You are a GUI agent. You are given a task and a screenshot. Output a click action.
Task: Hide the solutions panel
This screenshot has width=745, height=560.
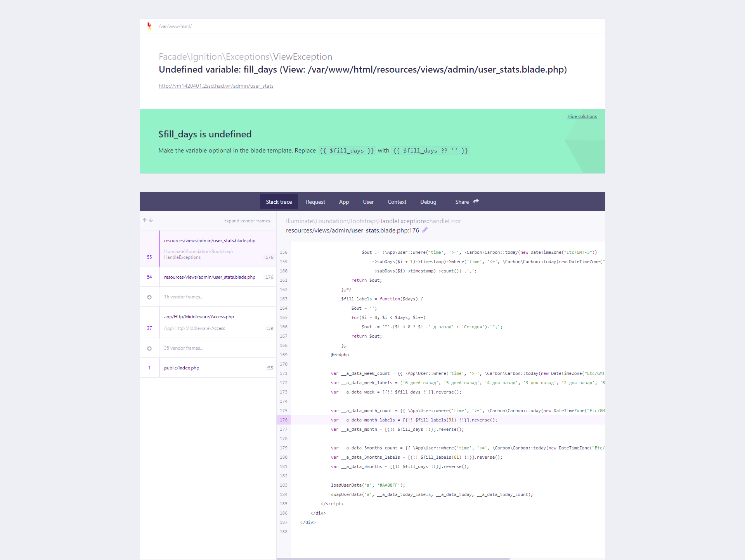click(582, 116)
